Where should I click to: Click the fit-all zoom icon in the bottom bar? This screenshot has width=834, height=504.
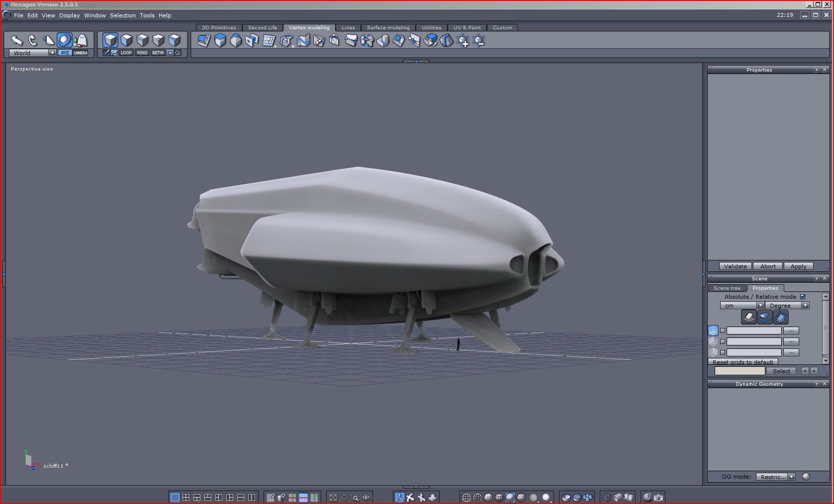[333, 497]
